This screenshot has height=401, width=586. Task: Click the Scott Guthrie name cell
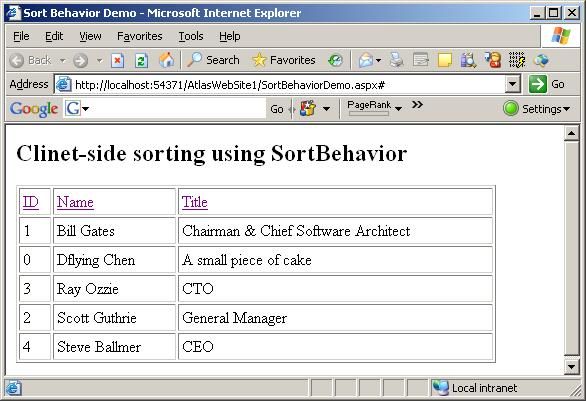pos(114,318)
